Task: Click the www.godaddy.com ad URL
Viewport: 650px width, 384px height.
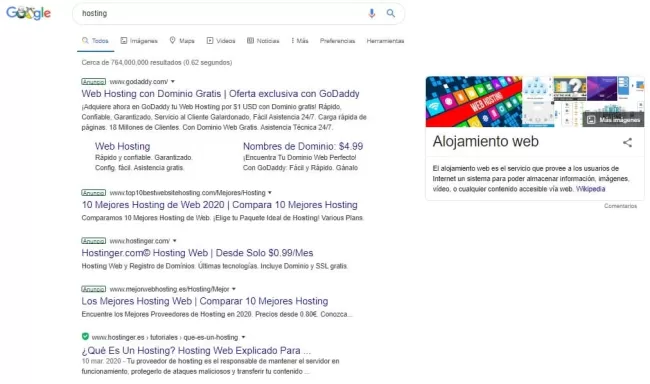Action: [139, 82]
